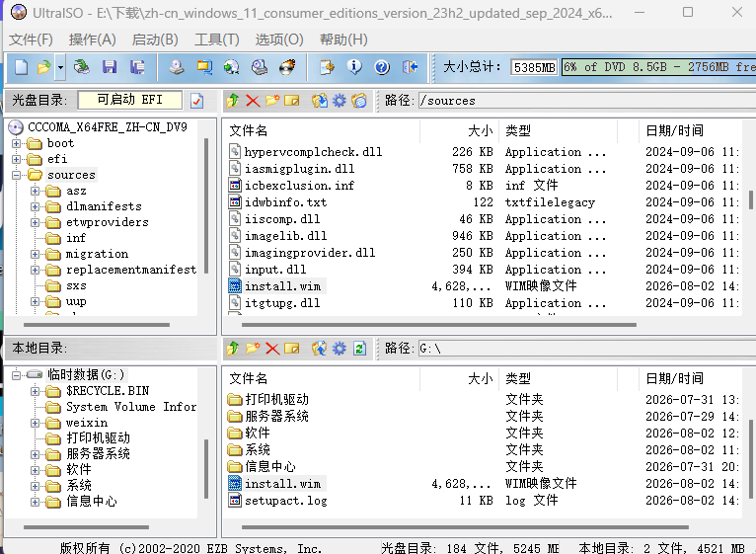Expand the efi folder in disc tree
This screenshot has width=756, height=554.
[17, 159]
